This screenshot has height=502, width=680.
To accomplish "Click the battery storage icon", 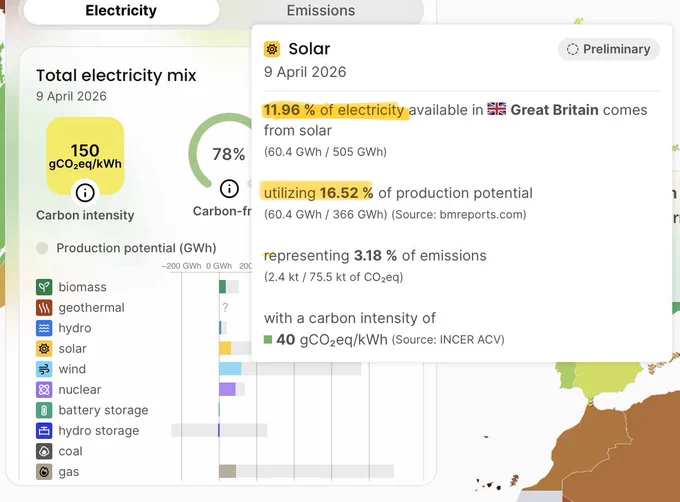I will (x=44, y=410).
